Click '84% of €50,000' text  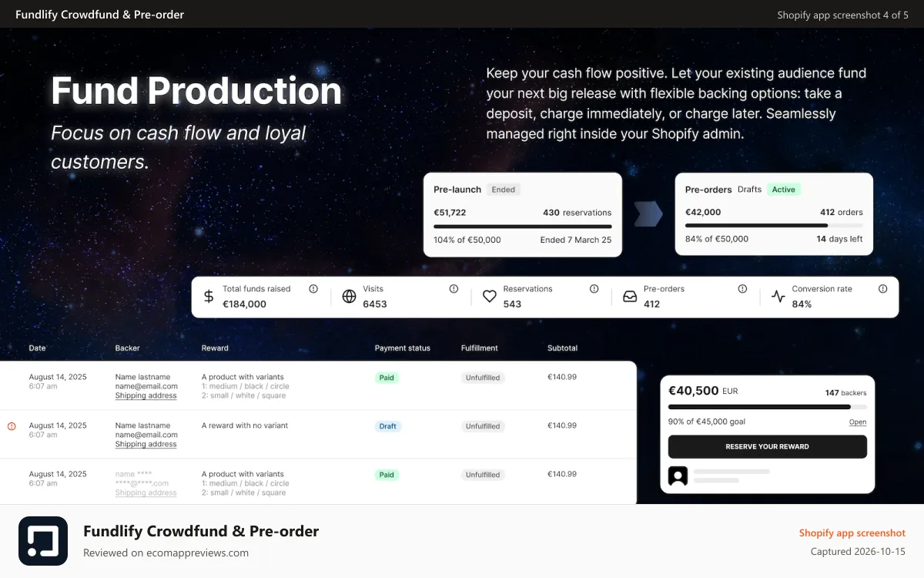pyautogui.click(x=717, y=239)
